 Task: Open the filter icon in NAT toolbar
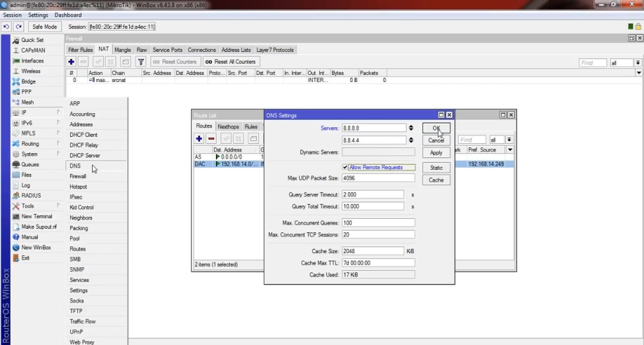(140, 61)
